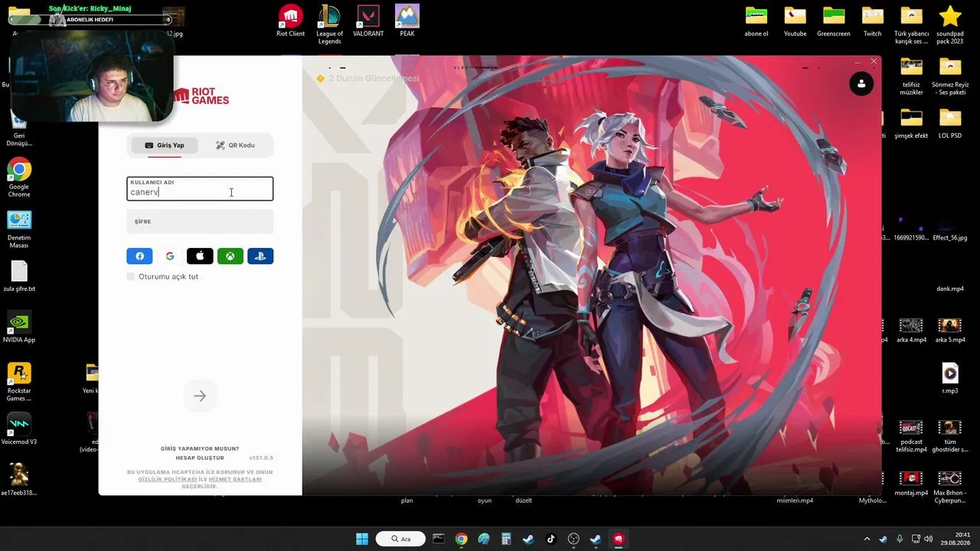Open the taskbar clock and date

(x=955, y=539)
